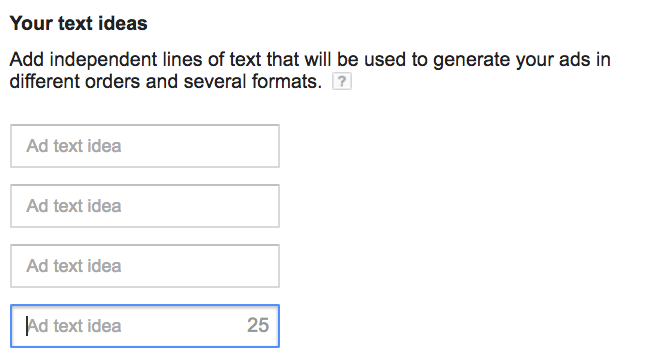Click the highlighted fourth Ad text idea field
Image resolution: width=668 pixels, height=362 pixels.
click(x=145, y=326)
